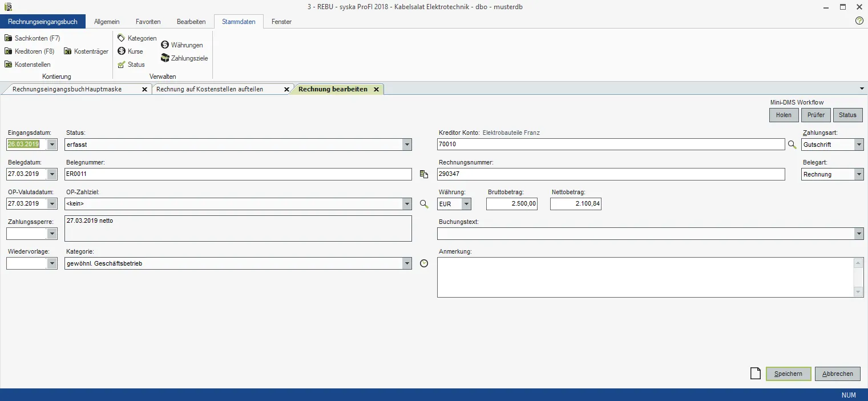
Task: Open the Belegdatum date picker dropdown
Action: (x=53, y=174)
